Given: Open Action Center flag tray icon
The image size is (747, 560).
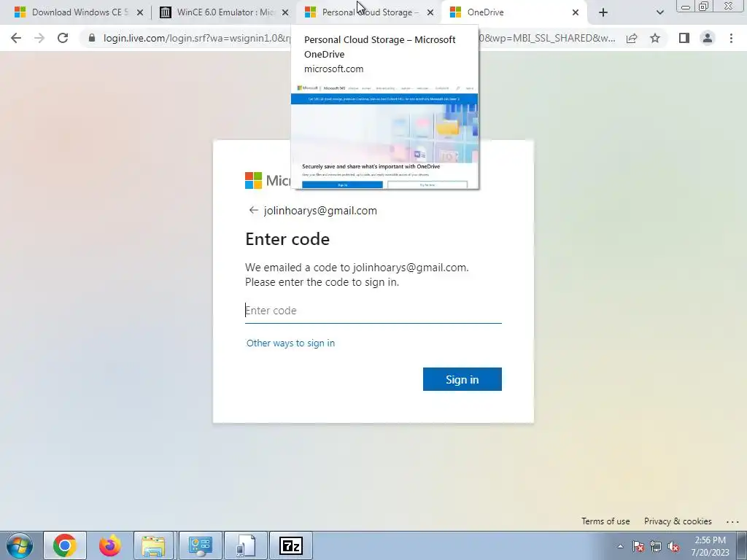Looking at the screenshot, I should tap(638, 547).
